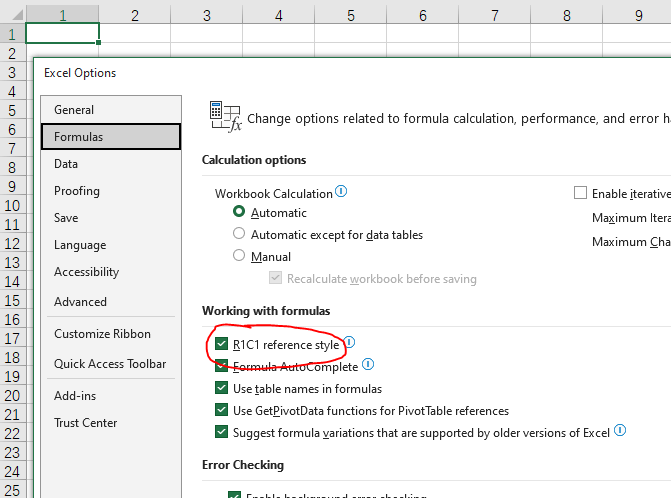Viewport: 671px width, 498px height.
Task: Open the Language options category
Action: coord(111,245)
